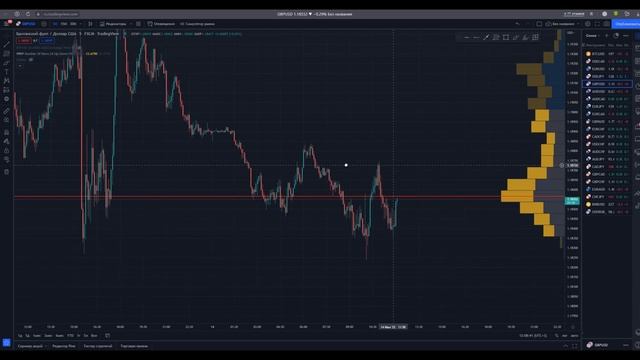Open the unnamed chart layout dropdown
The height and width of the screenshot is (360, 640).
(x=562, y=24)
